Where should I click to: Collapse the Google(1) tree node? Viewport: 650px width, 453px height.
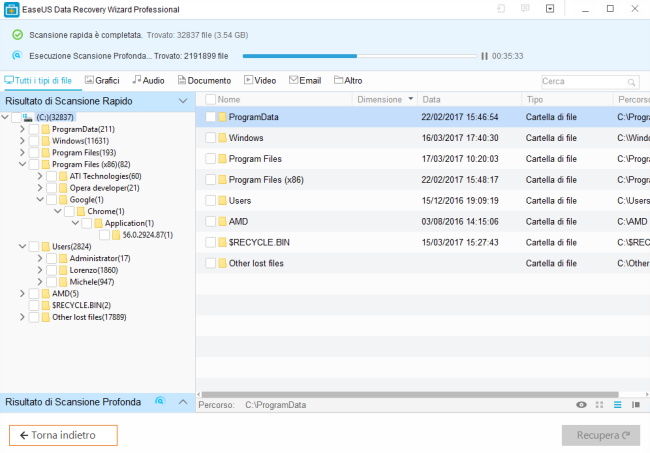pos(40,200)
